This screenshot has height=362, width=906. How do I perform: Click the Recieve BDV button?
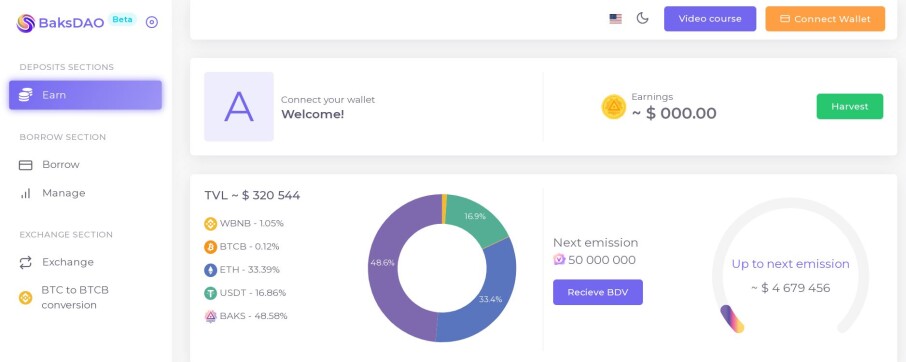click(597, 292)
